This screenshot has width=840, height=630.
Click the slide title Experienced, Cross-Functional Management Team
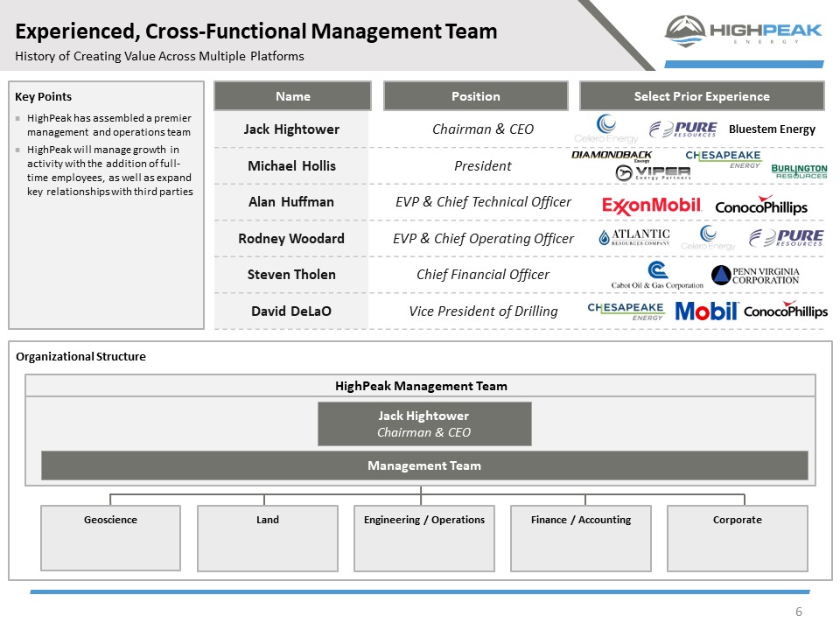tap(256, 31)
